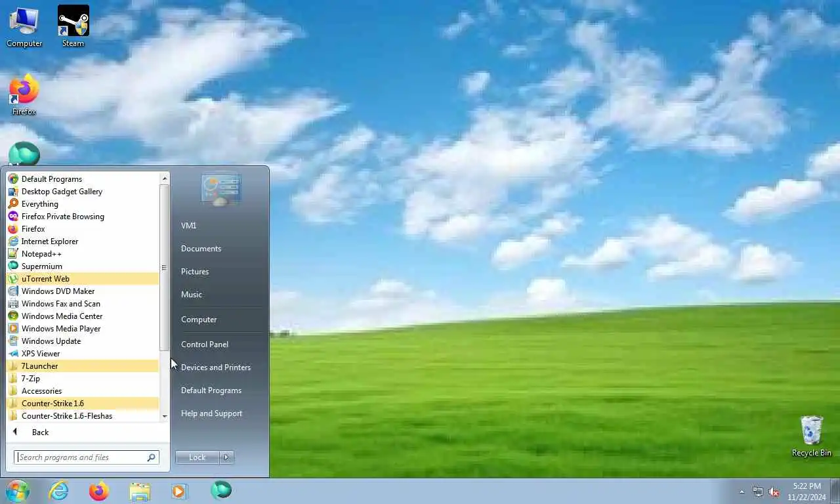Open XPS Viewer

click(x=83, y=353)
